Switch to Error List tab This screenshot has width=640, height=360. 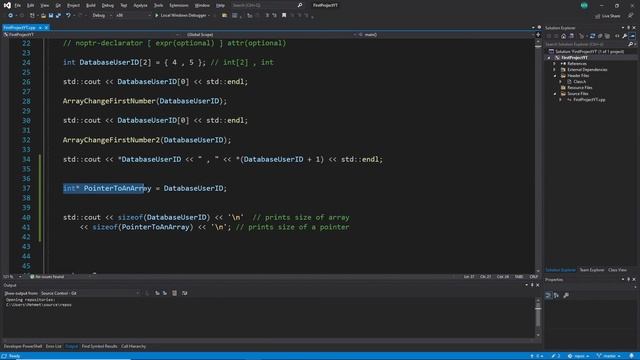tap(53, 346)
